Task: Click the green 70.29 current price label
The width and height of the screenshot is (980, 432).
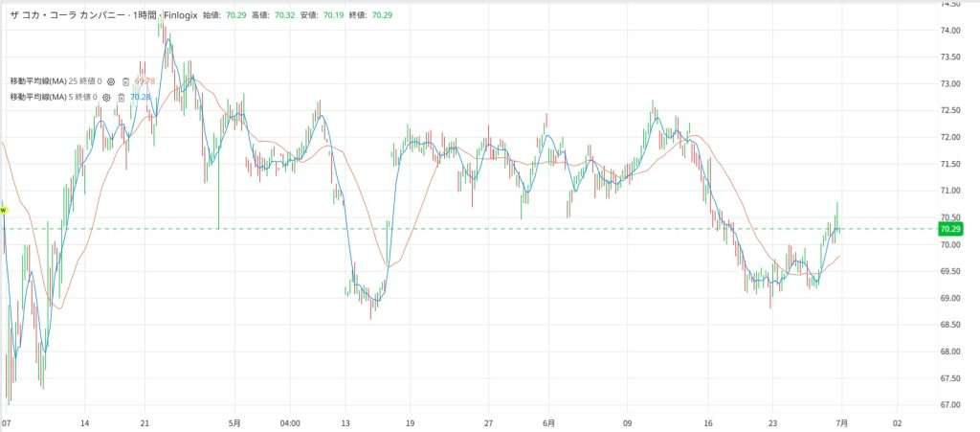Action: tap(949, 230)
